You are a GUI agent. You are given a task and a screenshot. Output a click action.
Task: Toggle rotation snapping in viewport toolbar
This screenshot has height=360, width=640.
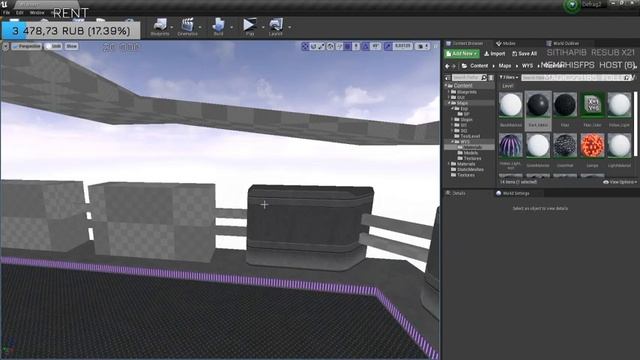coord(366,47)
